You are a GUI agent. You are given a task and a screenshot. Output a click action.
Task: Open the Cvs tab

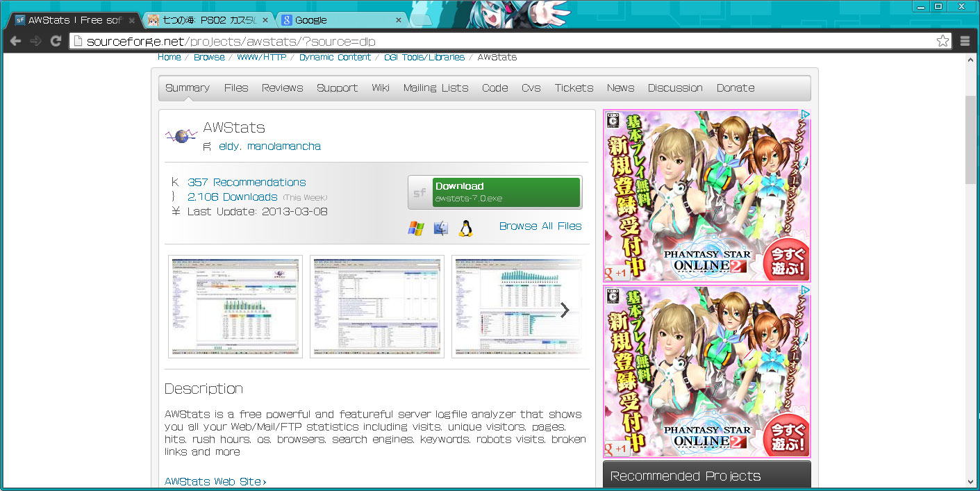coord(531,88)
